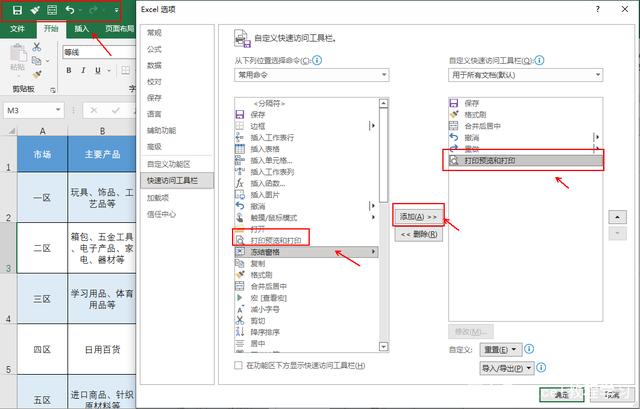Click the ? help button in the dialog title bar
The image size is (640, 409).
(598, 9)
